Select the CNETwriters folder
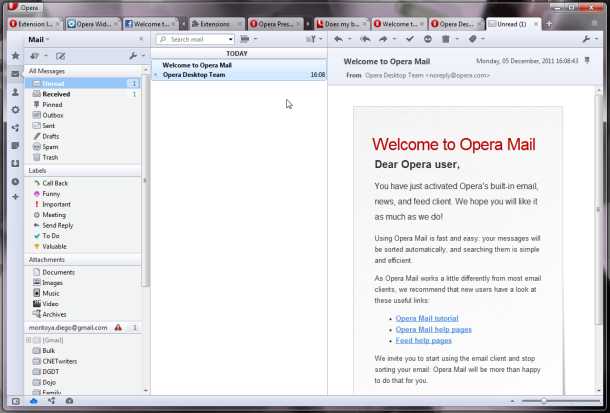Image resolution: width=610 pixels, height=413 pixels. [x=83, y=361]
